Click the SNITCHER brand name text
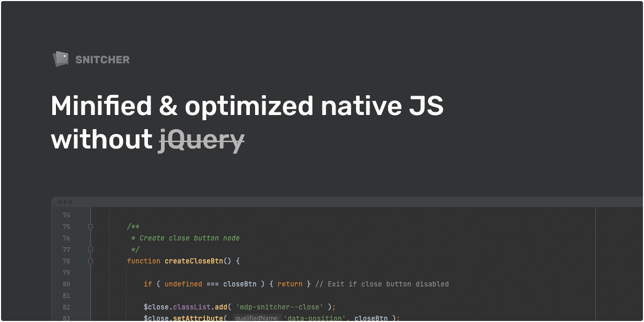 click(x=102, y=60)
